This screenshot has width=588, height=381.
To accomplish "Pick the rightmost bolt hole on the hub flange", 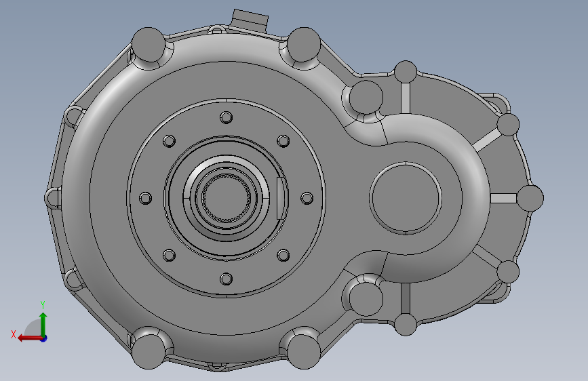I will pos(307,198).
